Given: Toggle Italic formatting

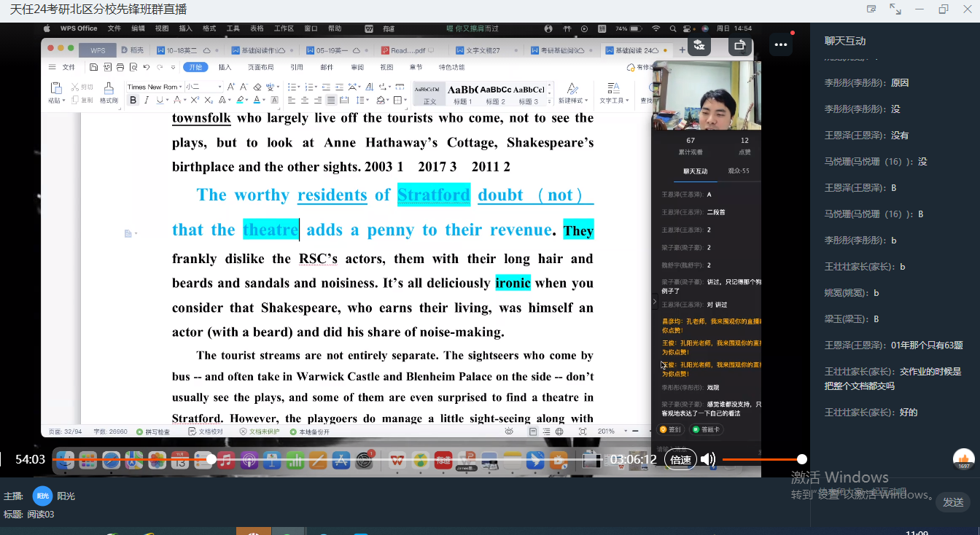Looking at the screenshot, I should [147, 100].
